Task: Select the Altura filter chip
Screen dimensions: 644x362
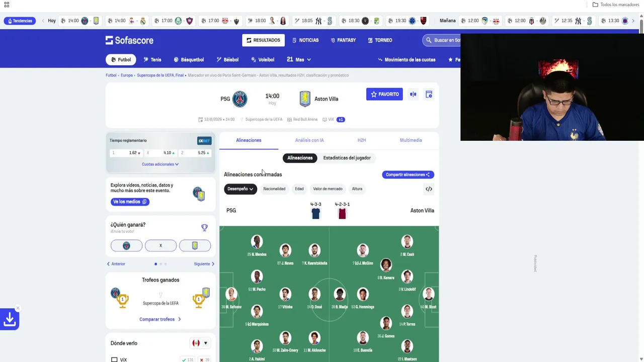Action: [357, 189]
